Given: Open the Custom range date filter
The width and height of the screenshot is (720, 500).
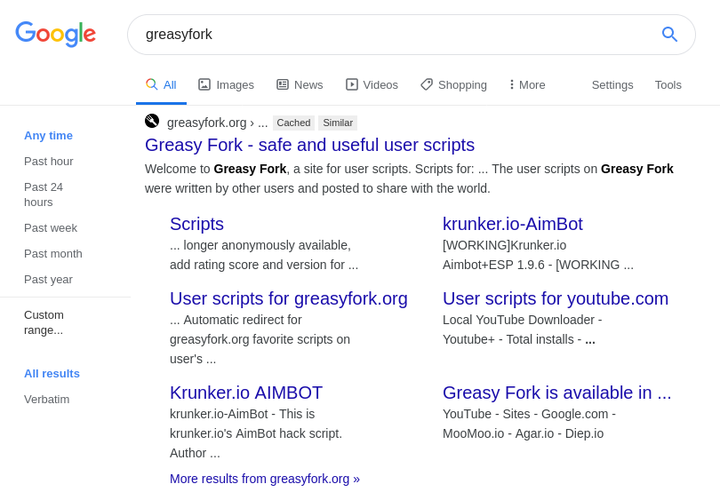Looking at the screenshot, I should 44,322.
